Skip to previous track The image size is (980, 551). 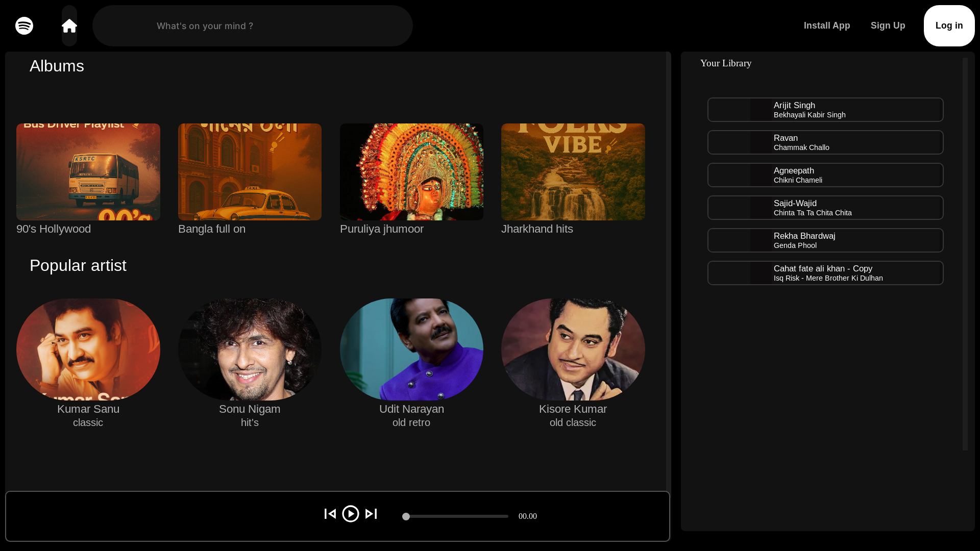[330, 514]
